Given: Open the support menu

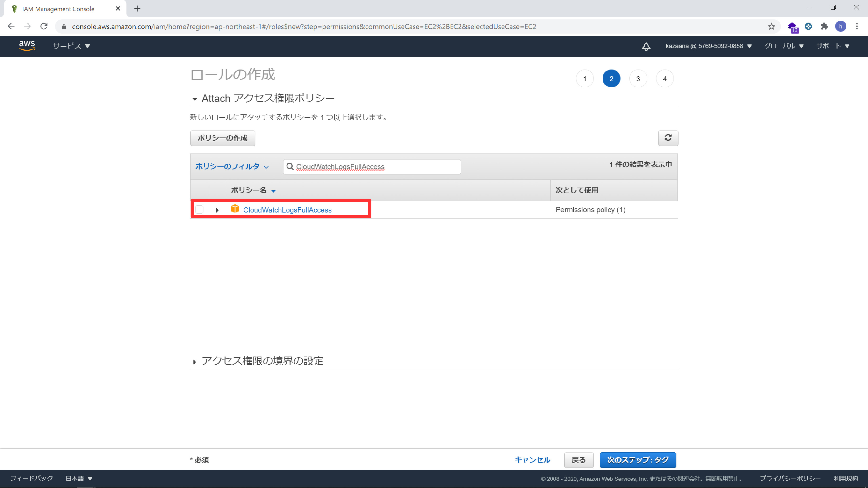Looking at the screenshot, I should click(833, 46).
